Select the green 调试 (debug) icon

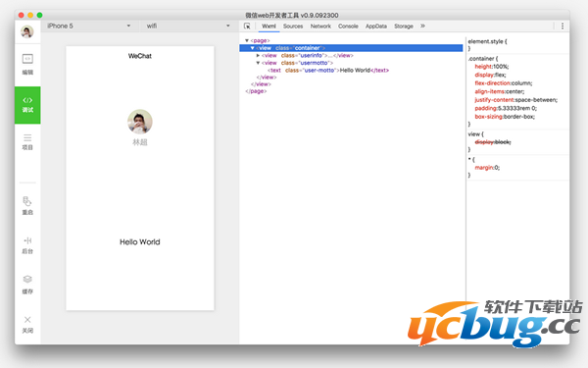point(27,105)
